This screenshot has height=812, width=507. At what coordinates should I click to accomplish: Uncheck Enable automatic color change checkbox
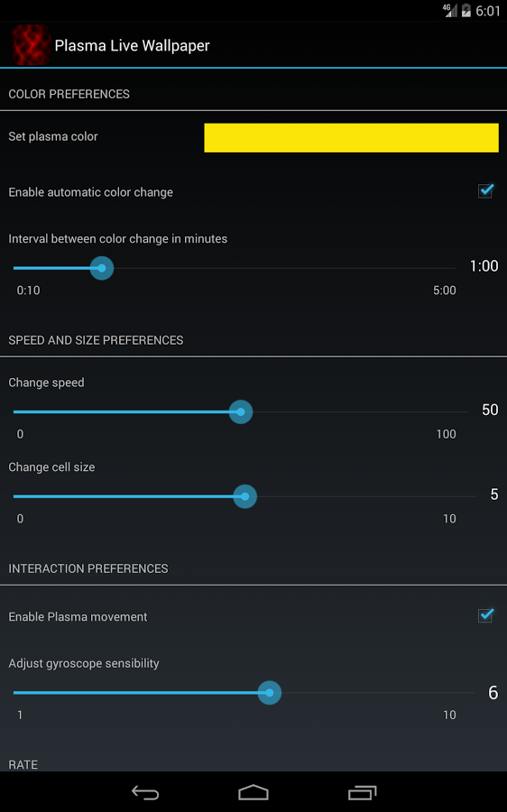click(485, 190)
